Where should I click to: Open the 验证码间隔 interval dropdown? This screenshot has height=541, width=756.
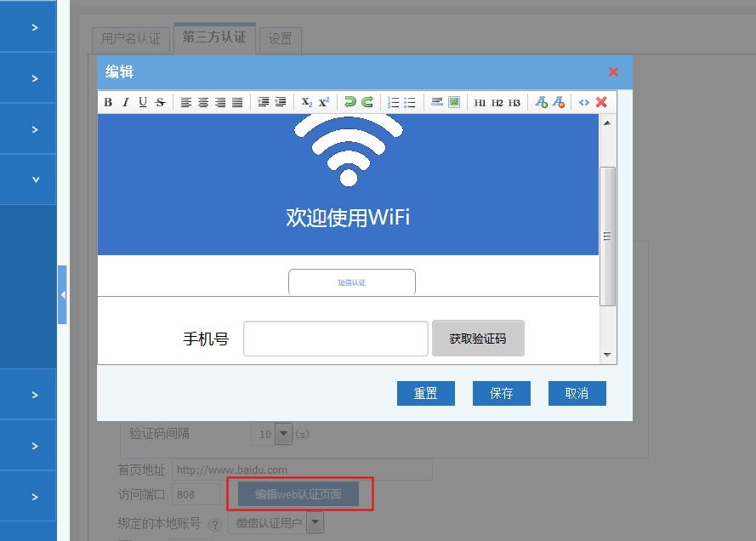coord(284,434)
